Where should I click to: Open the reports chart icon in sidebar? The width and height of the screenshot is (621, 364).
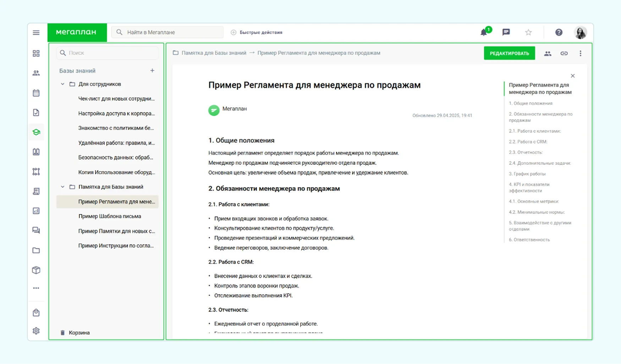point(36,211)
